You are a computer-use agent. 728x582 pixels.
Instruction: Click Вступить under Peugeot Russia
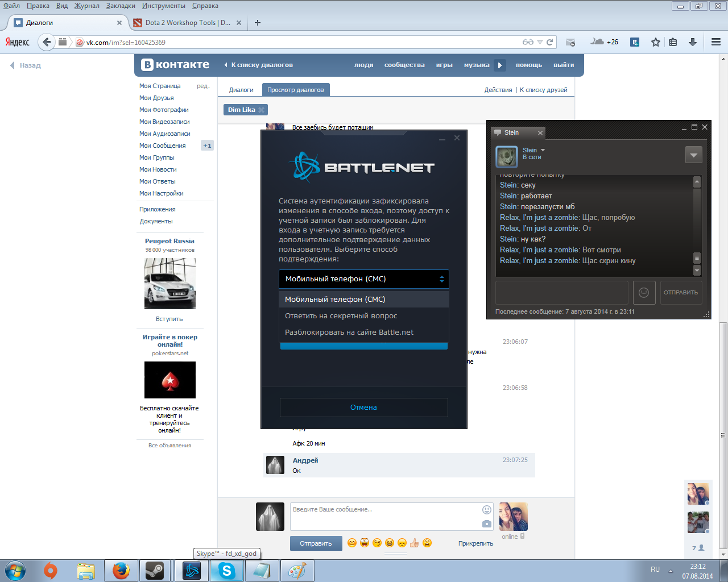coord(169,319)
